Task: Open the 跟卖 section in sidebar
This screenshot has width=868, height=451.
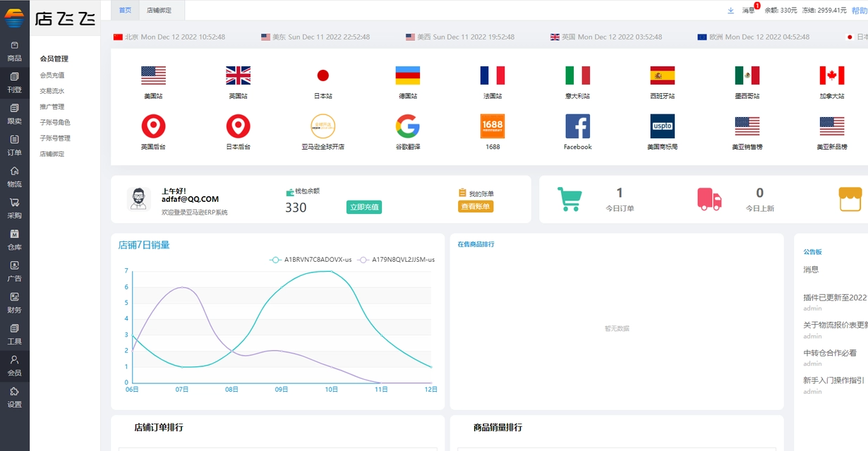Action: click(14, 114)
